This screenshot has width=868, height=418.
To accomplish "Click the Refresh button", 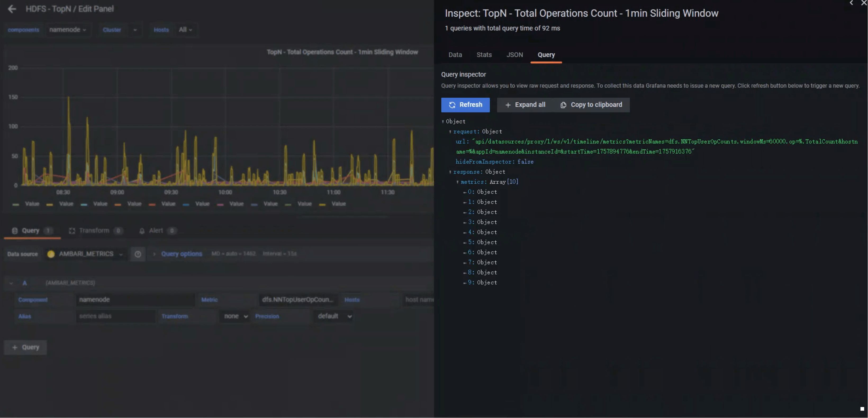I will point(465,105).
